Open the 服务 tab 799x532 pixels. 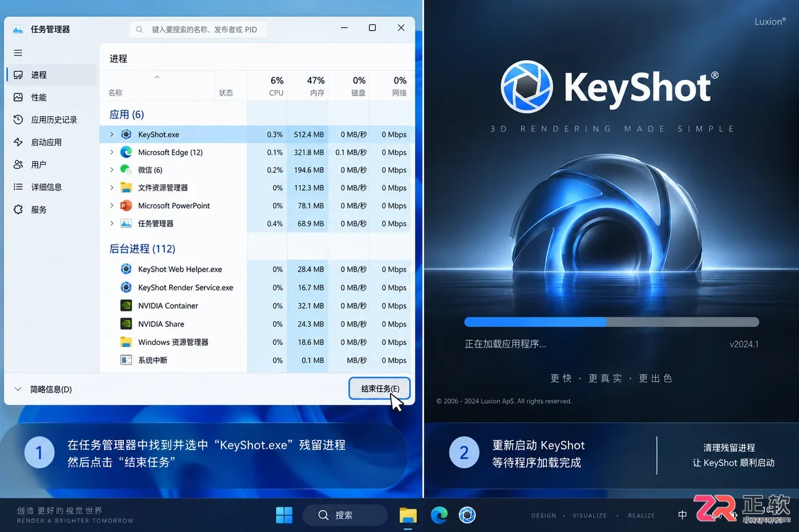52,210
